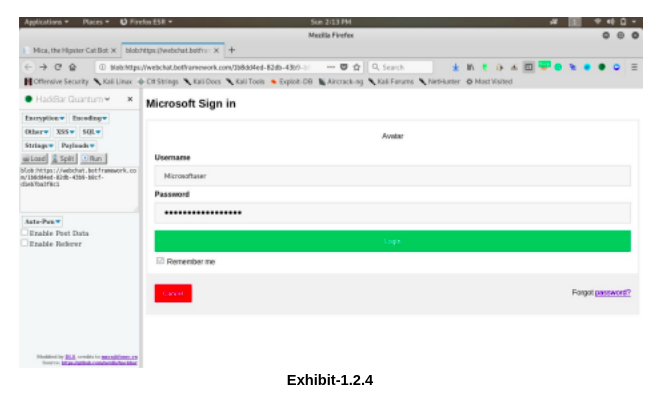
Task: Open the Most Visited bookmarks folder
Action: tap(489, 81)
